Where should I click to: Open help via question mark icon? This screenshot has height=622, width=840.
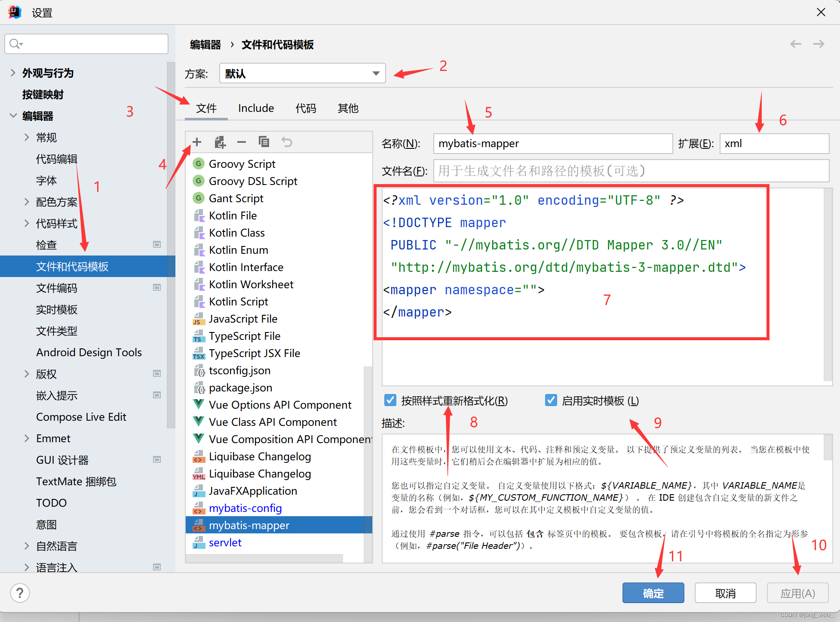pyautogui.click(x=20, y=593)
